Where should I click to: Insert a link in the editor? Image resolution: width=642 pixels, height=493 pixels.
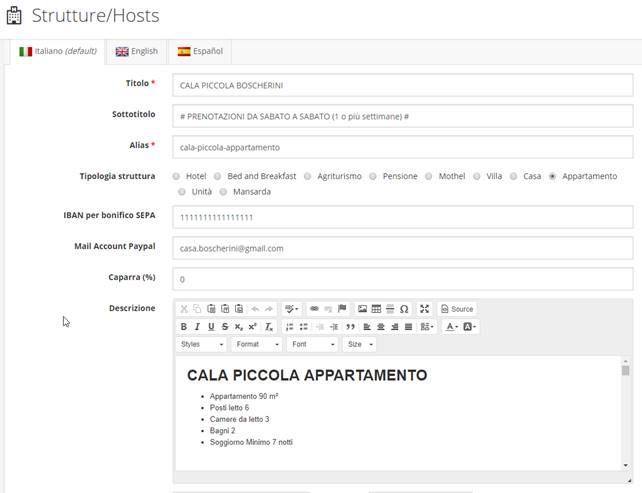click(x=314, y=309)
